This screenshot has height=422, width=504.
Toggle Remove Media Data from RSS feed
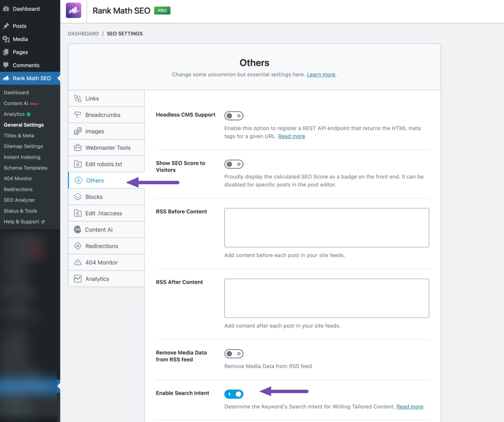click(x=234, y=353)
